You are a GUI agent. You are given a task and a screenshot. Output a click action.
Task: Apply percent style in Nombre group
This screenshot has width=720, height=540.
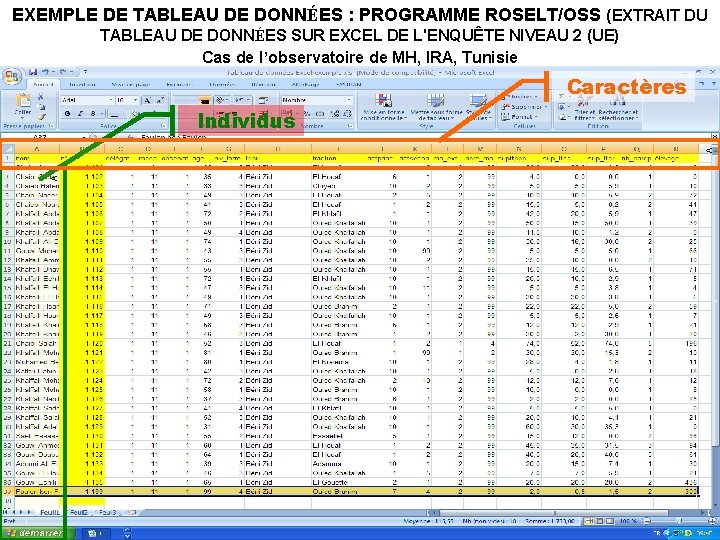tap(307, 113)
